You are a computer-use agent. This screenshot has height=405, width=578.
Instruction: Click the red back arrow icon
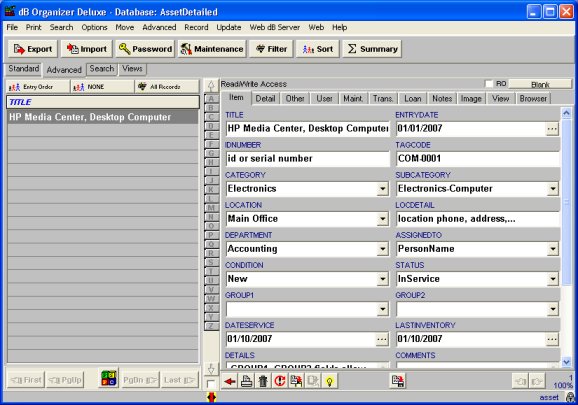pos(230,381)
